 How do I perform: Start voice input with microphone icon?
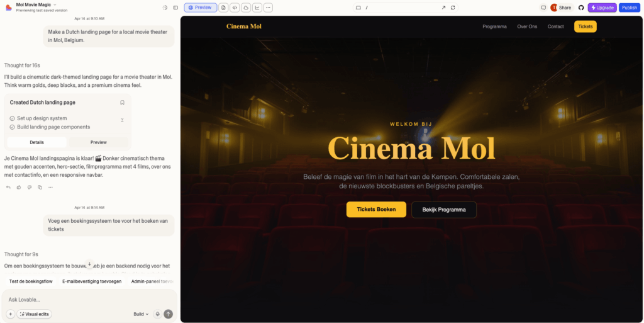(157, 314)
